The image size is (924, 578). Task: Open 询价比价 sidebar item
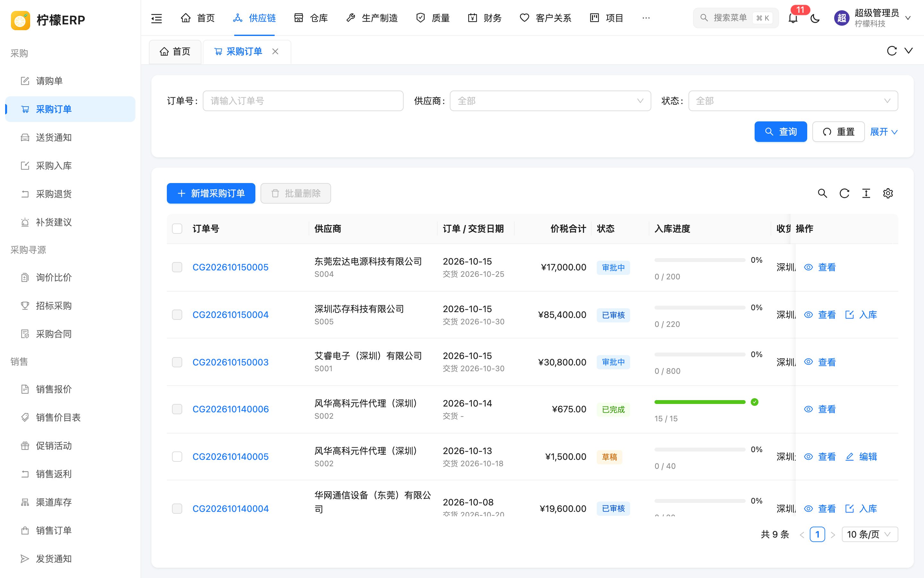70,277
